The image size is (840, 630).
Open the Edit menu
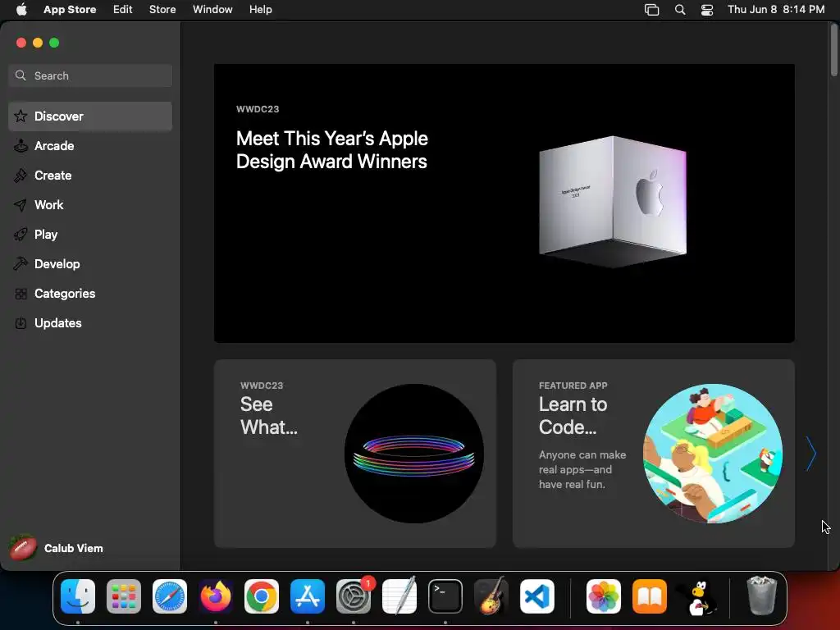[x=123, y=9]
